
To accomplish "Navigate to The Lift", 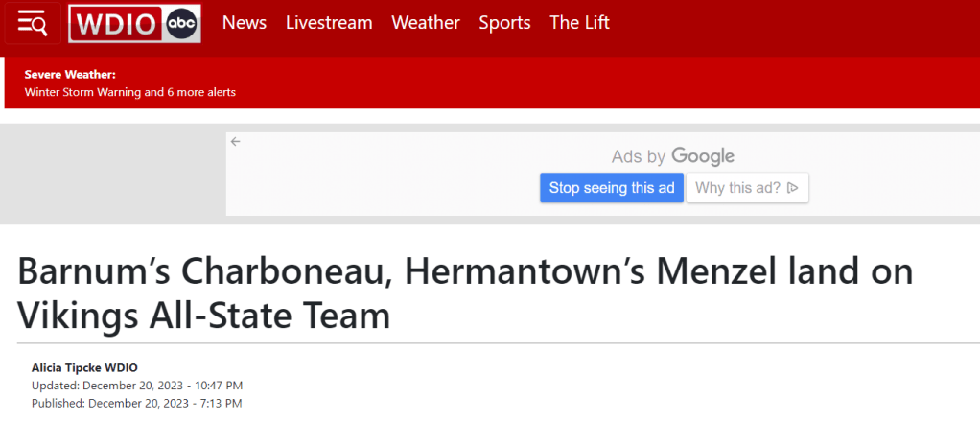I will point(579,23).
